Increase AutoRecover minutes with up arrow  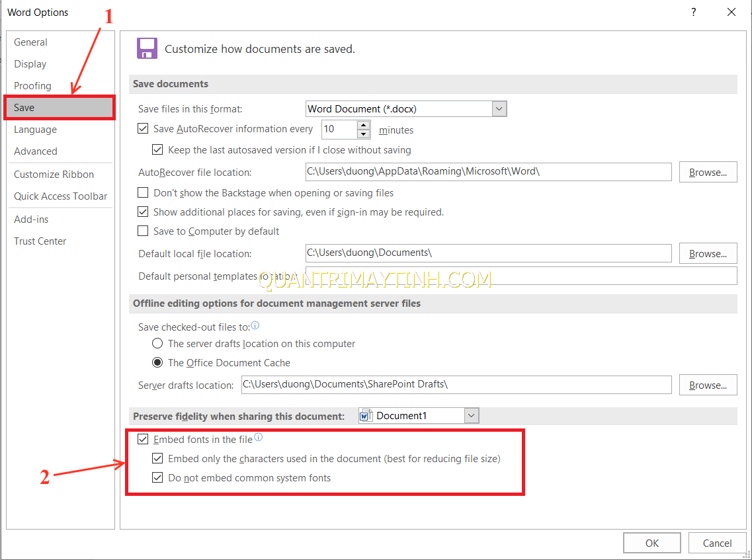tap(364, 124)
